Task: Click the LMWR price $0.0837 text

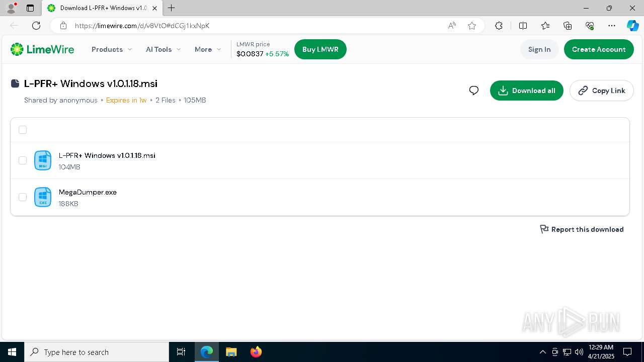Action: pos(250,54)
